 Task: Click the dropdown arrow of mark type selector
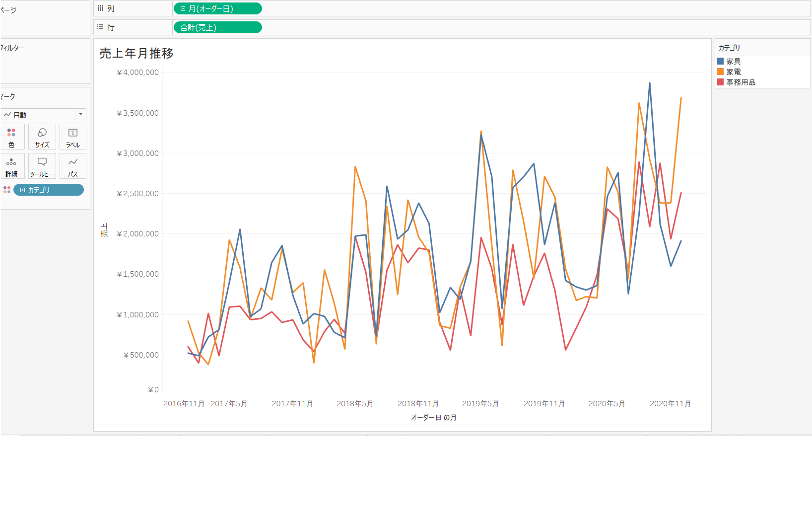tap(80, 114)
